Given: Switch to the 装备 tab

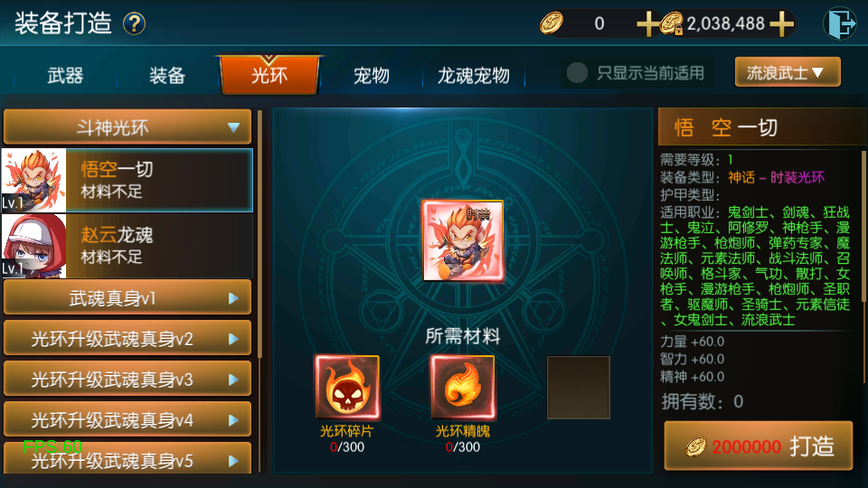Looking at the screenshot, I should (x=167, y=75).
